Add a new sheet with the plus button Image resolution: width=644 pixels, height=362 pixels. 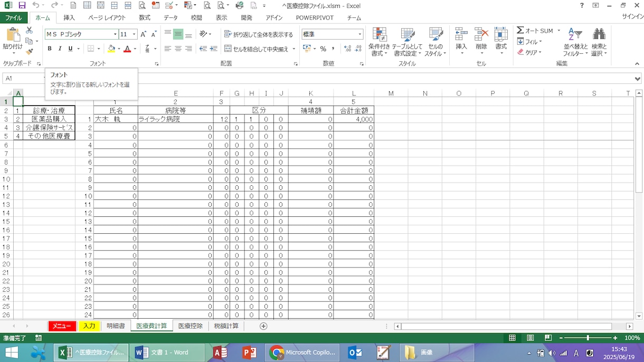click(263, 326)
